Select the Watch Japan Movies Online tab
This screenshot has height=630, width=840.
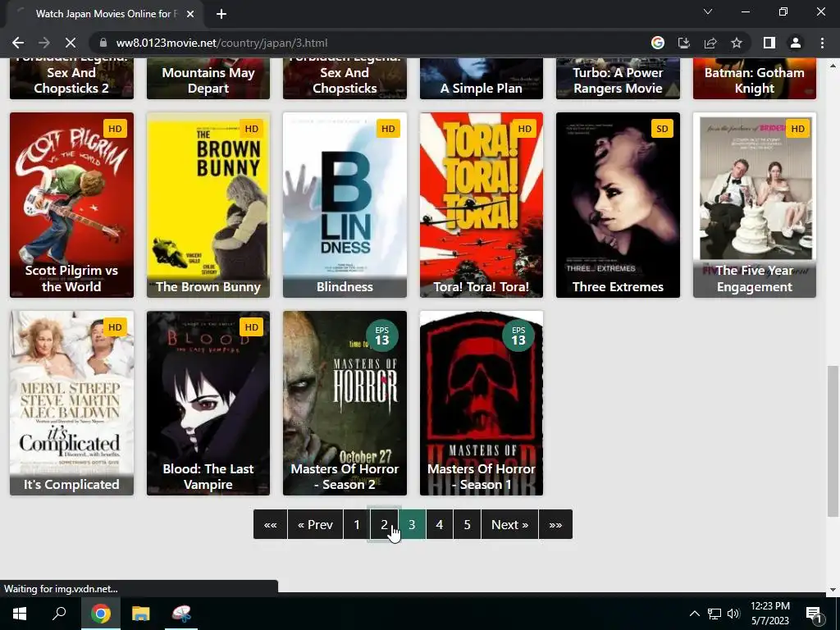coord(104,14)
